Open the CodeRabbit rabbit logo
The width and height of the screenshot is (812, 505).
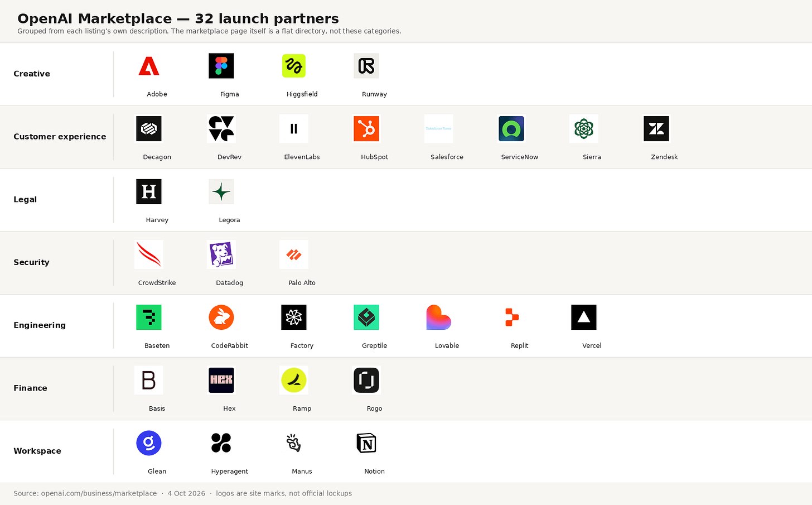click(221, 318)
